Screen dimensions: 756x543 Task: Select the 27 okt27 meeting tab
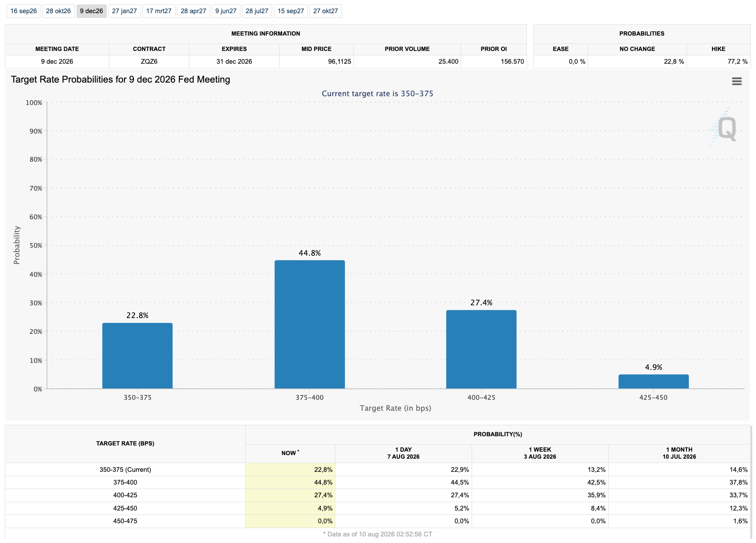[x=326, y=11]
